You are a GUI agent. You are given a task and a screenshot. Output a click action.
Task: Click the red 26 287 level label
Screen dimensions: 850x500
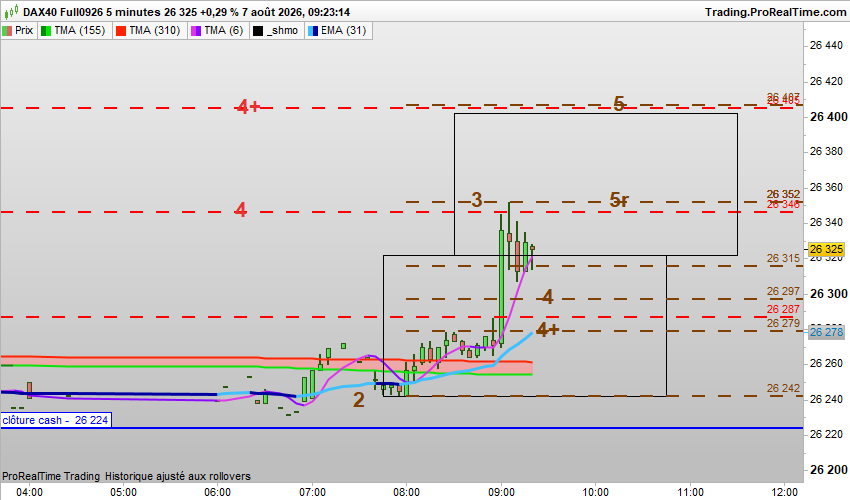tap(783, 309)
